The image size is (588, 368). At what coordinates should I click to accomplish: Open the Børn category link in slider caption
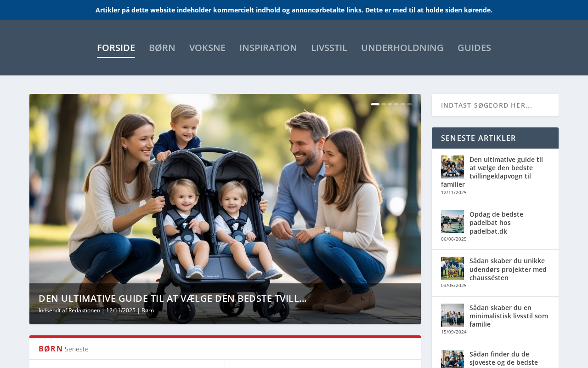(147, 310)
